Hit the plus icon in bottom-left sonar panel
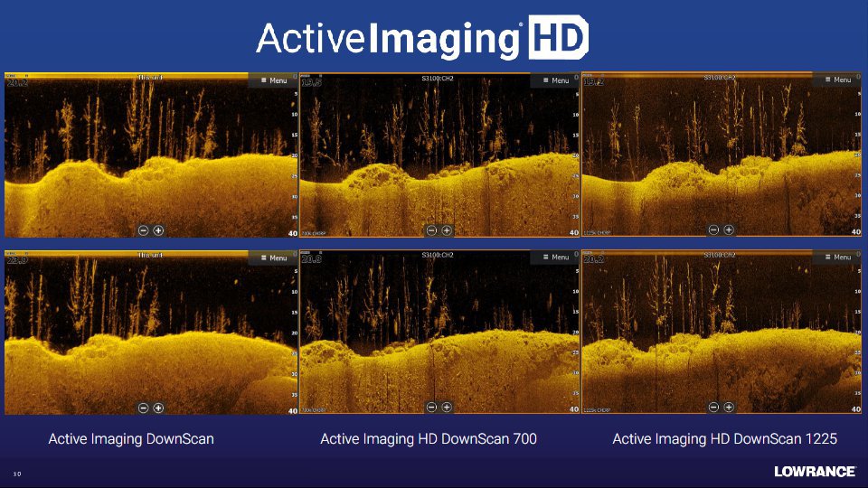Image resolution: width=868 pixels, height=488 pixels. 158,408
